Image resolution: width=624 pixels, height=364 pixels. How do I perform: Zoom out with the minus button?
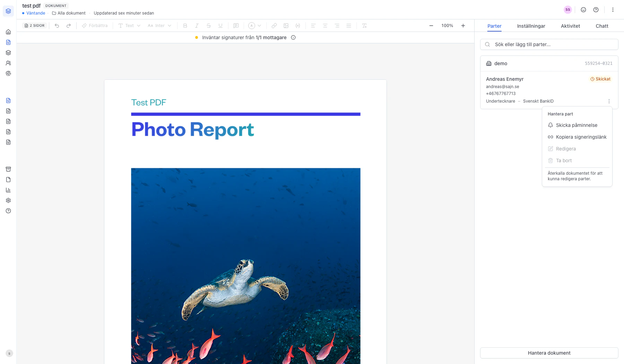pyautogui.click(x=431, y=26)
